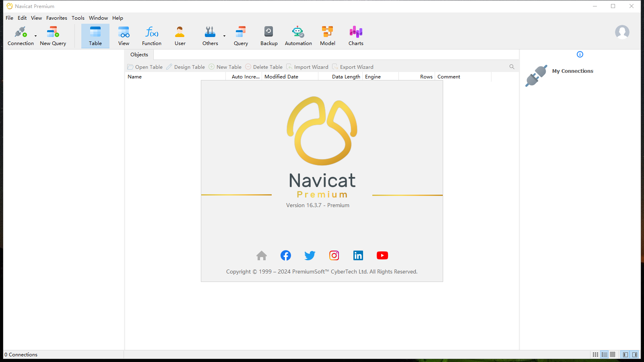The image size is (644, 362).
Task: Click the user account avatar icon
Action: (622, 32)
